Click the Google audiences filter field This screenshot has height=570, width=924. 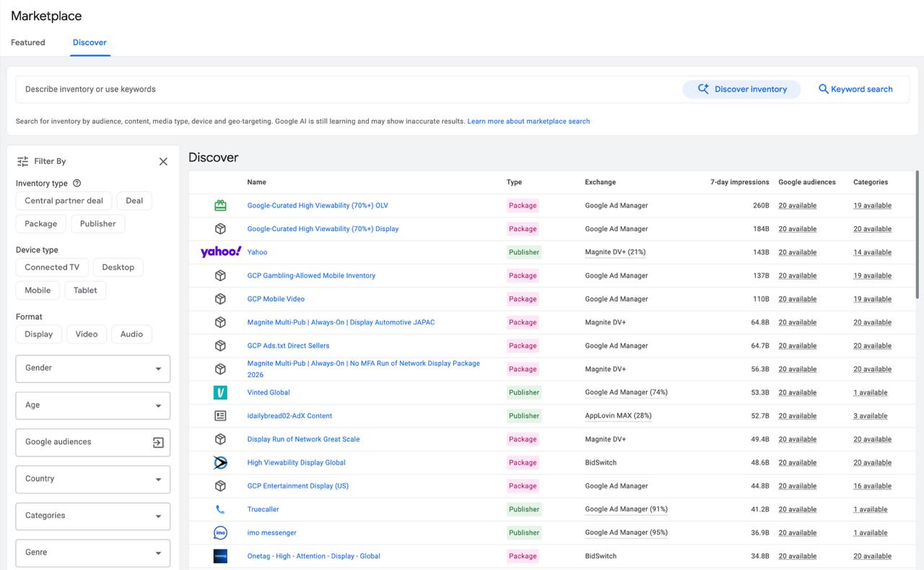click(93, 442)
